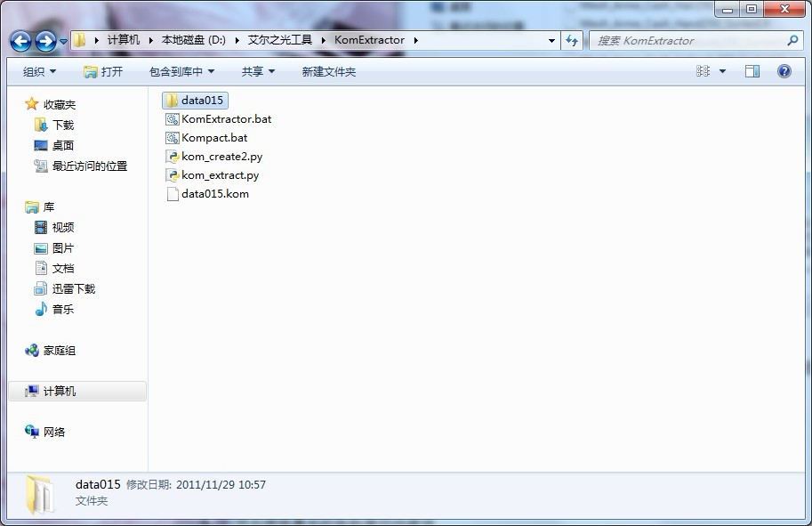Expand the arrow before 计算机 breadcrumb
Screen dimensions: 812x526
[96, 40]
